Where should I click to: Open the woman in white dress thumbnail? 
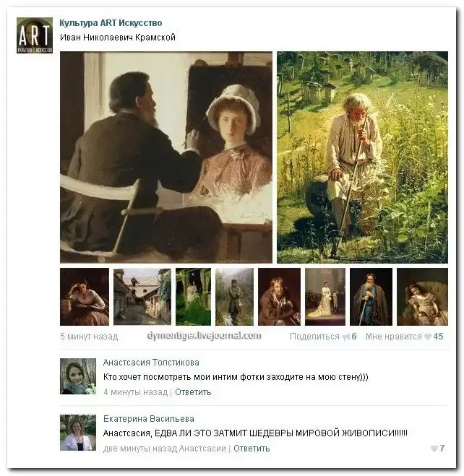point(325,297)
